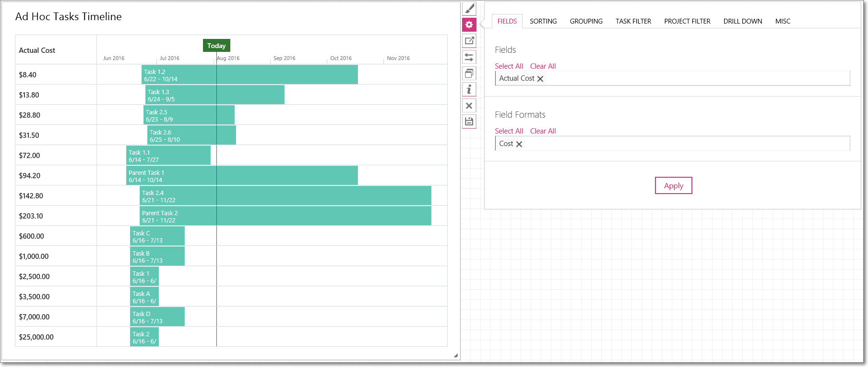The width and height of the screenshot is (868, 367).
Task: Click the save disk icon
Action: pos(469,122)
